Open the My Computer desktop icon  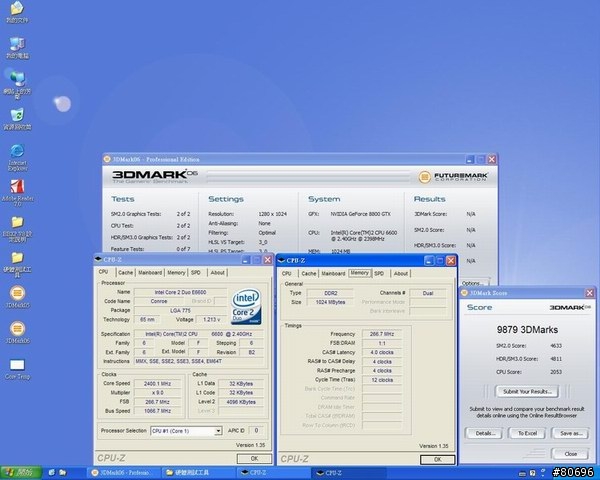(17, 48)
